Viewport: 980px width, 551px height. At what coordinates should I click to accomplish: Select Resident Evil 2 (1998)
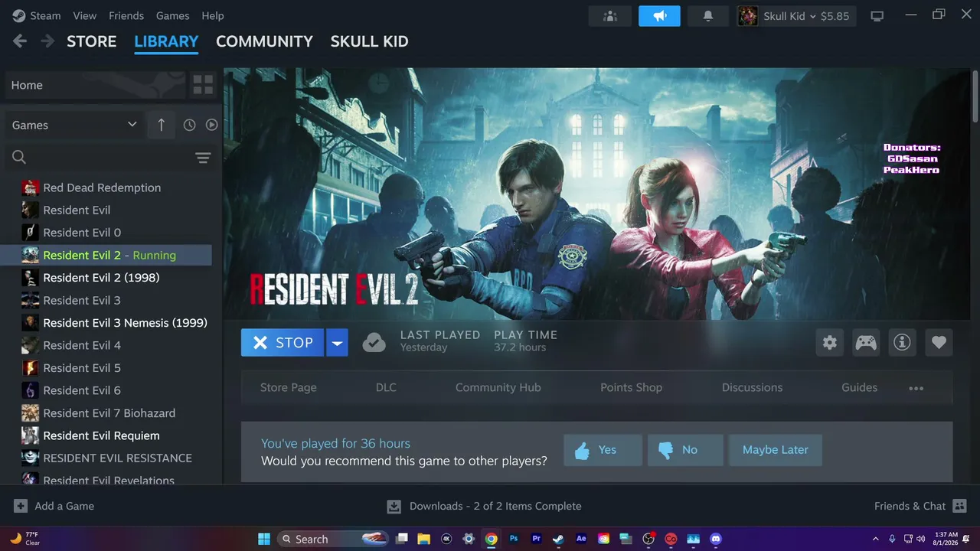click(106, 278)
